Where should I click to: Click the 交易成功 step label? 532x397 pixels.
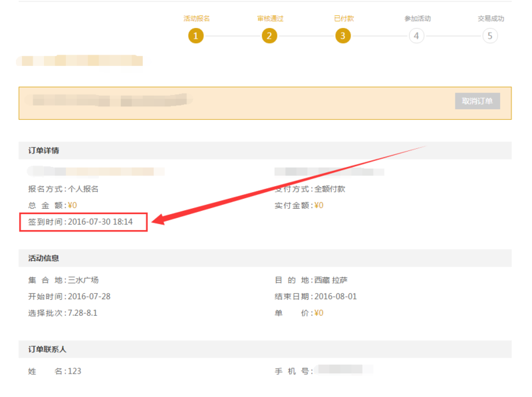(x=490, y=19)
